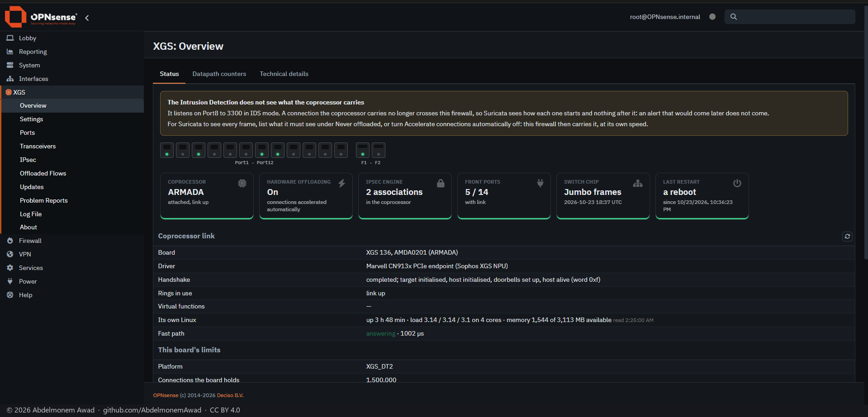Click the F2 port indicator
Viewport: 868px width, 417px height.
point(379,150)
